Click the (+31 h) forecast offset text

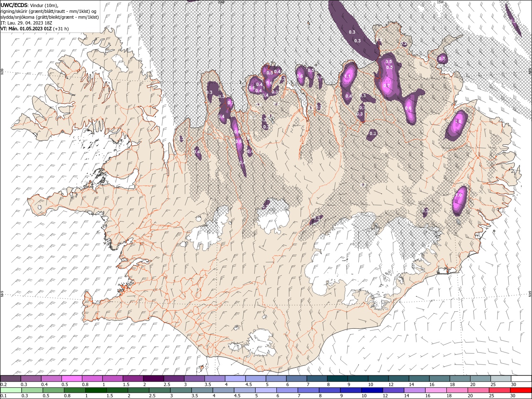click(x=61, y=29)
